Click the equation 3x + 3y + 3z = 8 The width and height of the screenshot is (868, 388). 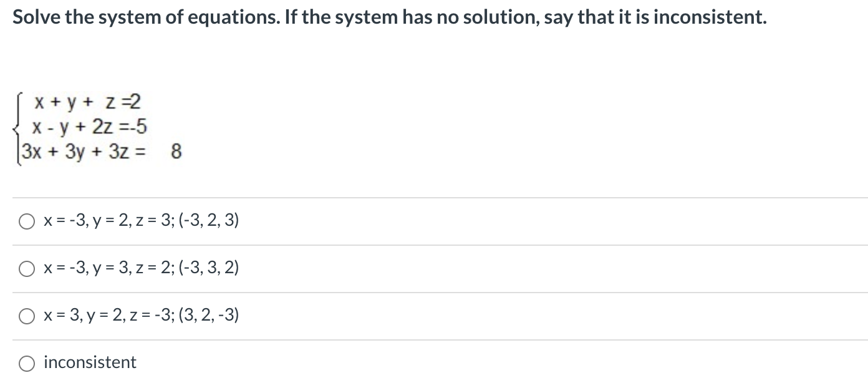click(100, 150)
